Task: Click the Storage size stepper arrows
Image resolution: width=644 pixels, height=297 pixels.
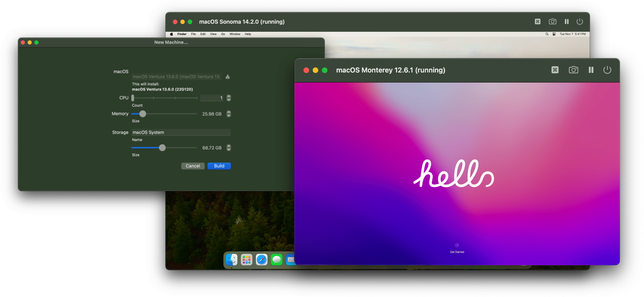Action: click(x=229, y=148)
